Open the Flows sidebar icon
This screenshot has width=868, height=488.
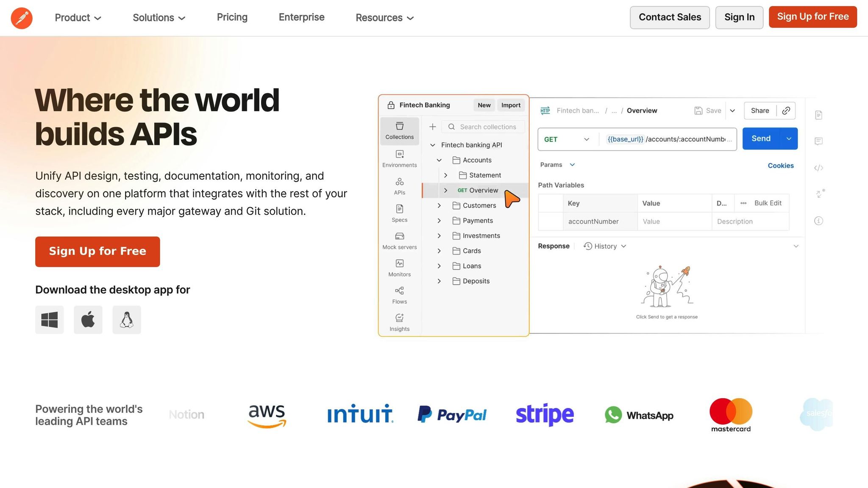tap(399, 295)
